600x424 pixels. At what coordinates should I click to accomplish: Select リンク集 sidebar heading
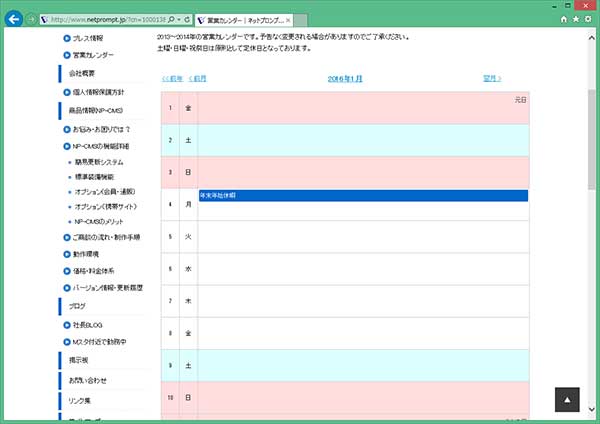pyautogui.click(x=80, y=401)
